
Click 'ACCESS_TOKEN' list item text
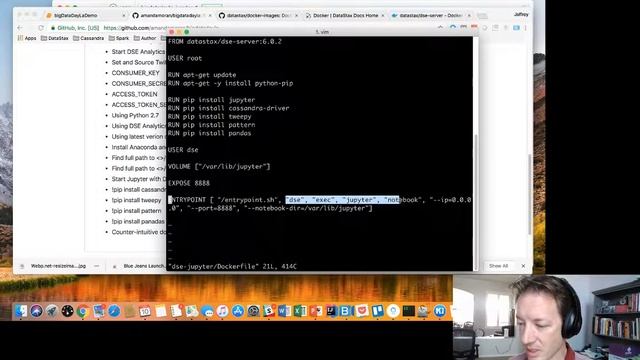134,94
